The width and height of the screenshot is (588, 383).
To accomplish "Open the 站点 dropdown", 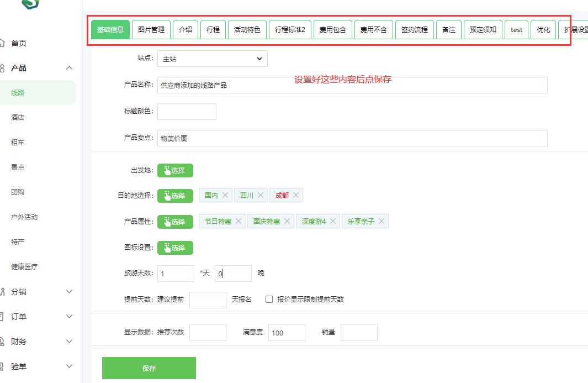I will (212, 59).
